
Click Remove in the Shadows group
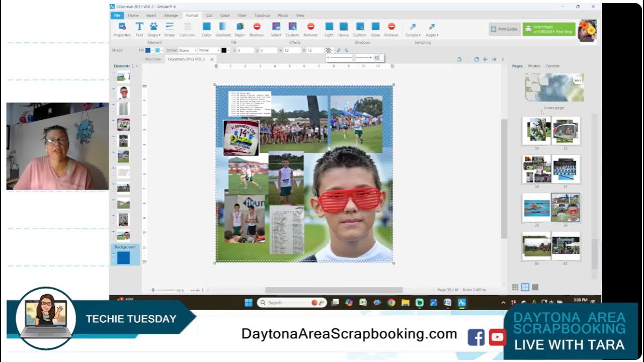click(x=391, y=29)
